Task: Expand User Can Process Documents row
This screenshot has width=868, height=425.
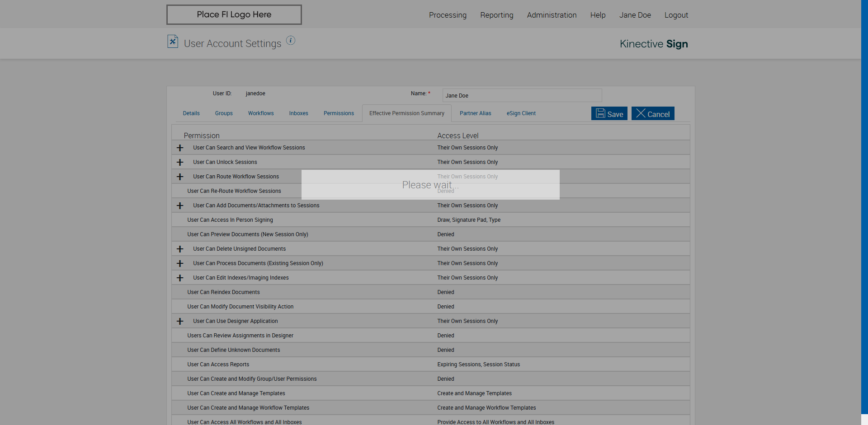Action: tap(180, 263)
